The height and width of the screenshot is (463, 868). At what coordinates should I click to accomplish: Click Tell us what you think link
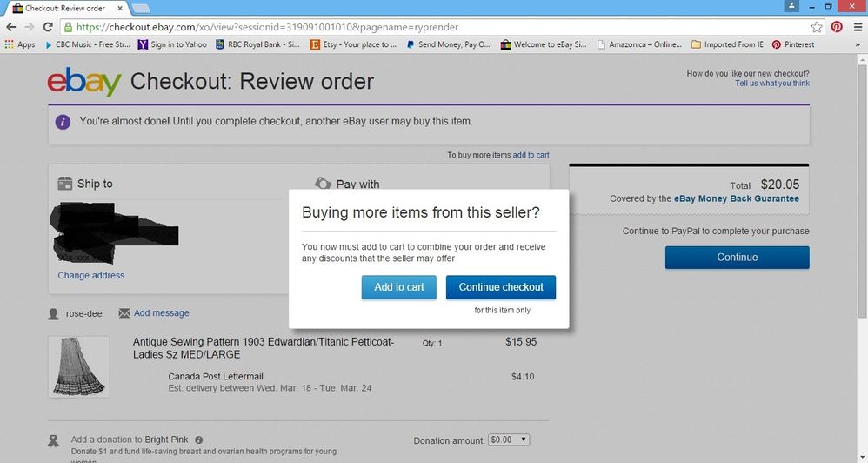[x=772, y=83]
